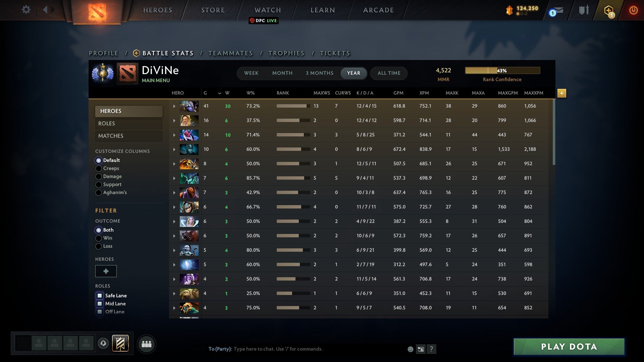
Task: Click the power icon to exit Dota
Action: 633,10
